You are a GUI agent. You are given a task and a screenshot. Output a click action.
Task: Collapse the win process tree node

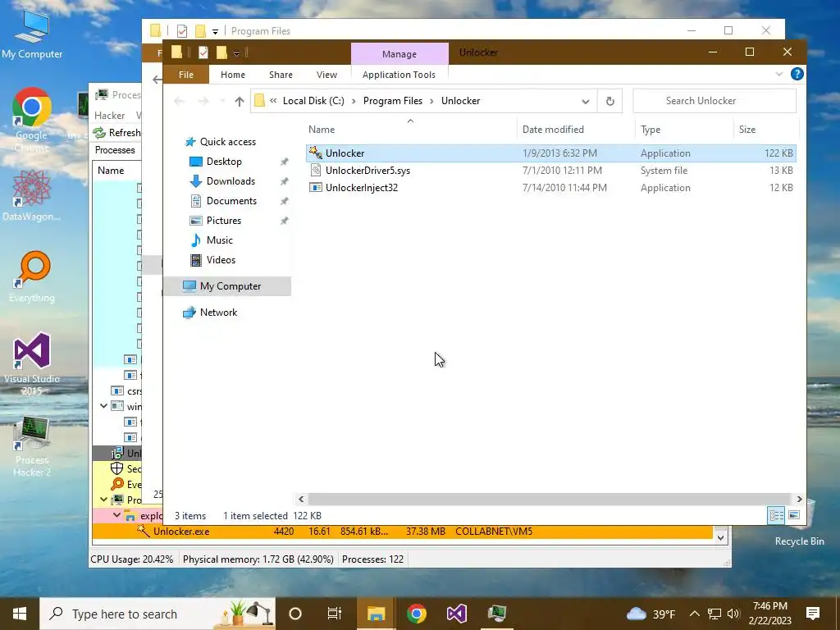[104, 406]
